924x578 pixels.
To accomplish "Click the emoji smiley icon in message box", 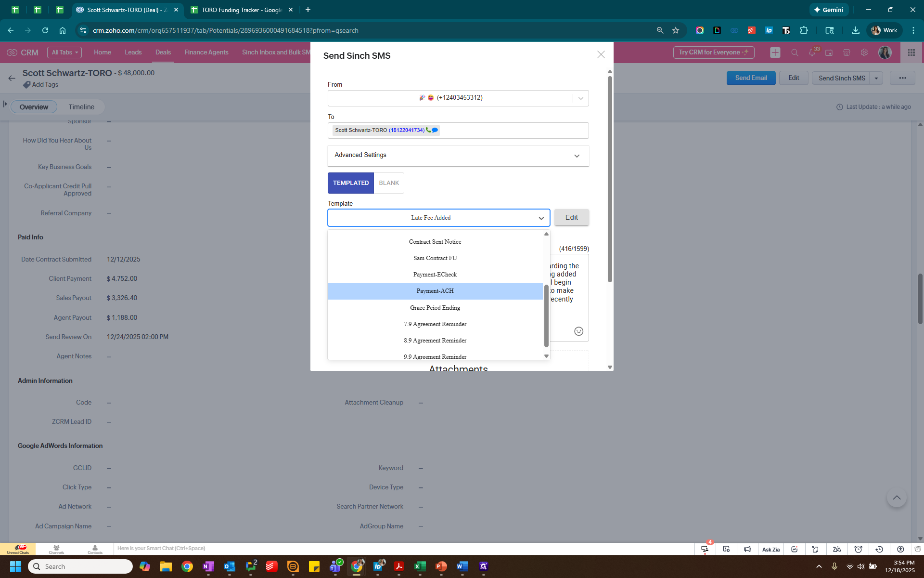I will point(578,331).
